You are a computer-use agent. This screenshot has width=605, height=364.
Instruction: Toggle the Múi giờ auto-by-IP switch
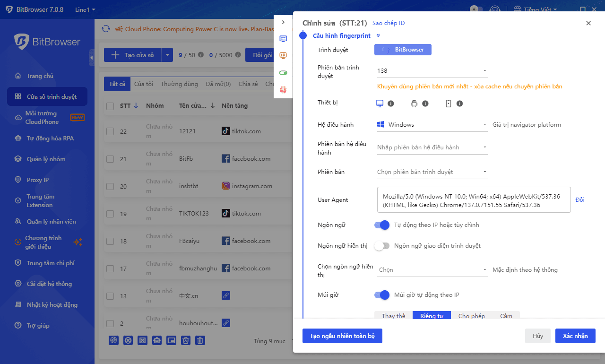click(381, 295)
